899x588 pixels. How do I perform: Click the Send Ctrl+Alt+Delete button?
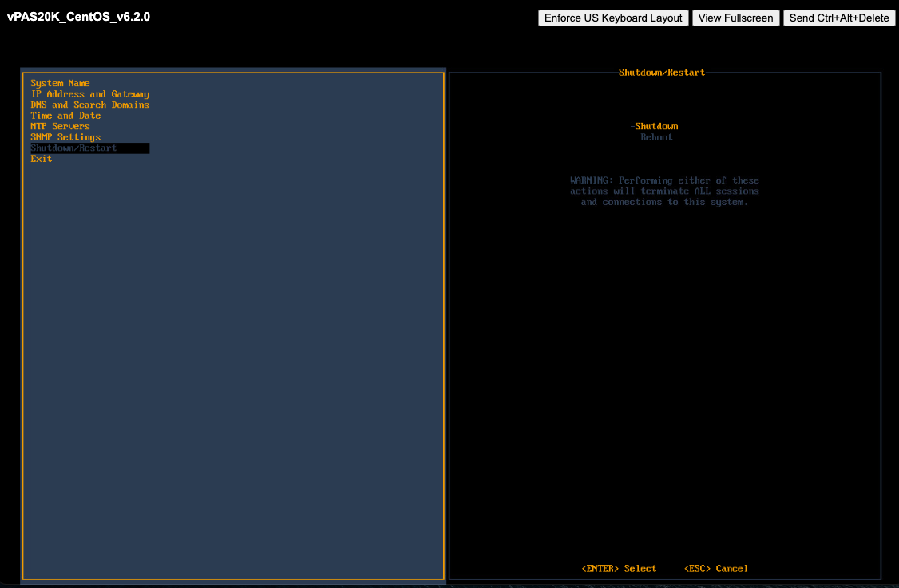[839, 18]
